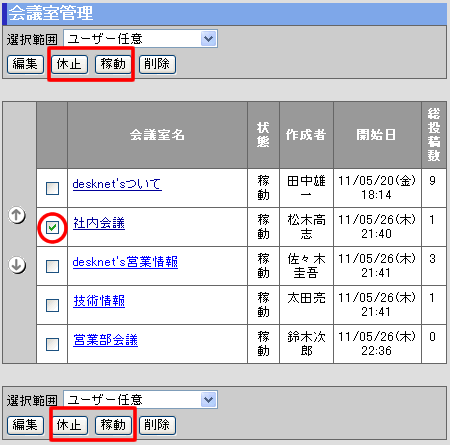
Task: Select the 技術情報 row checkbox
Action: [52, 305]
